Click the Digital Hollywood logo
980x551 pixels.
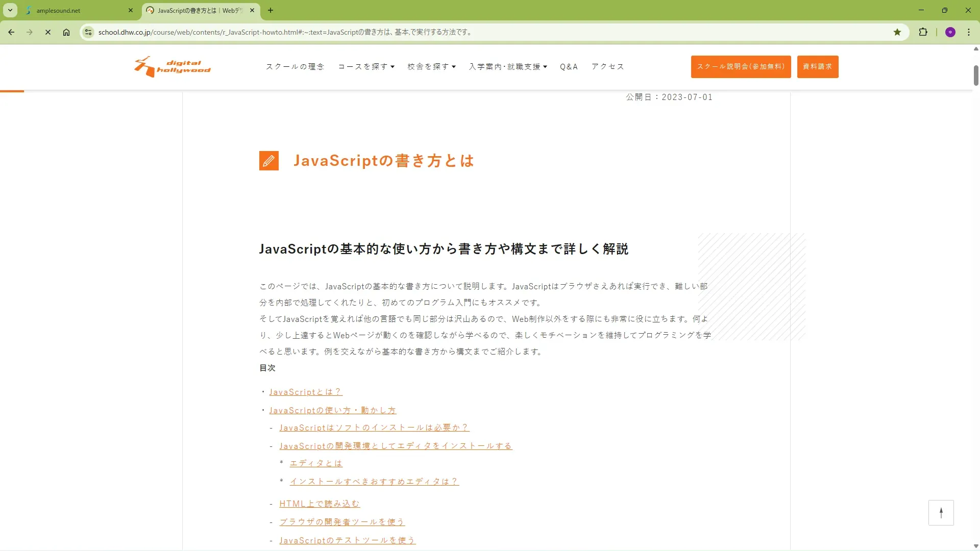tap(172, 67)
